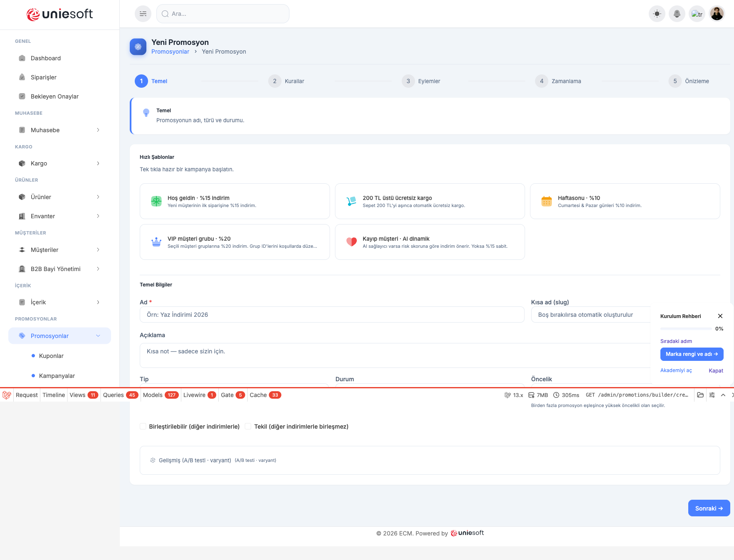Click the İçerik sidebar icon
This screenshot has height=560, width=734.
(22, 302)
